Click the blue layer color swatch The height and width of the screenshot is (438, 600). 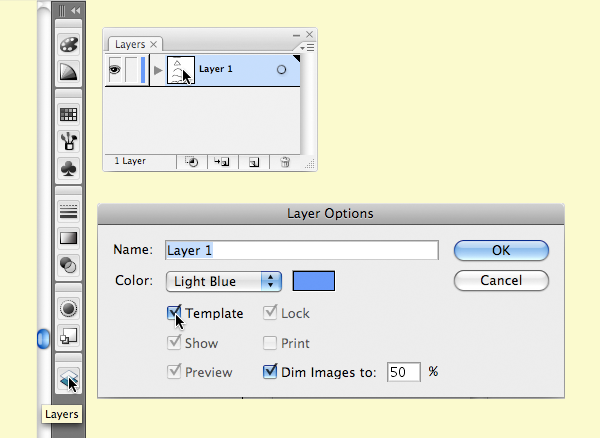point(313,282)
